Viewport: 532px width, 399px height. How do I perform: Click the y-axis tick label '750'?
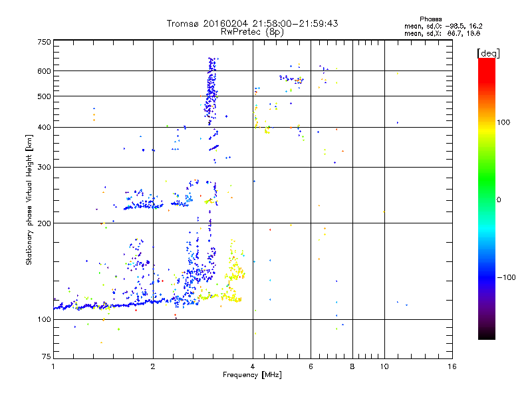pyautogui.click(x=44, y=42)
